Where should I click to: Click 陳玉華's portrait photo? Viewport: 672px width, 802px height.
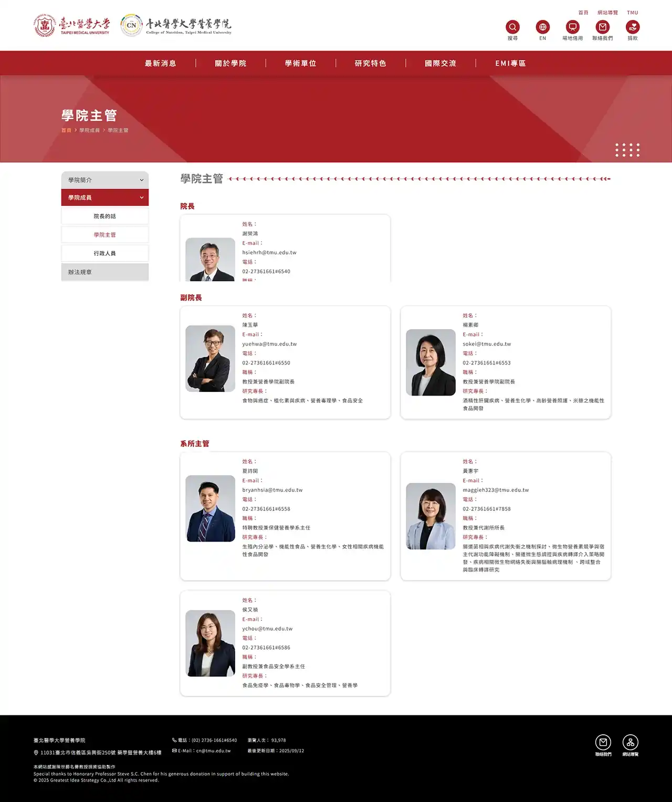pyautogui.click(x=210, y=358)
